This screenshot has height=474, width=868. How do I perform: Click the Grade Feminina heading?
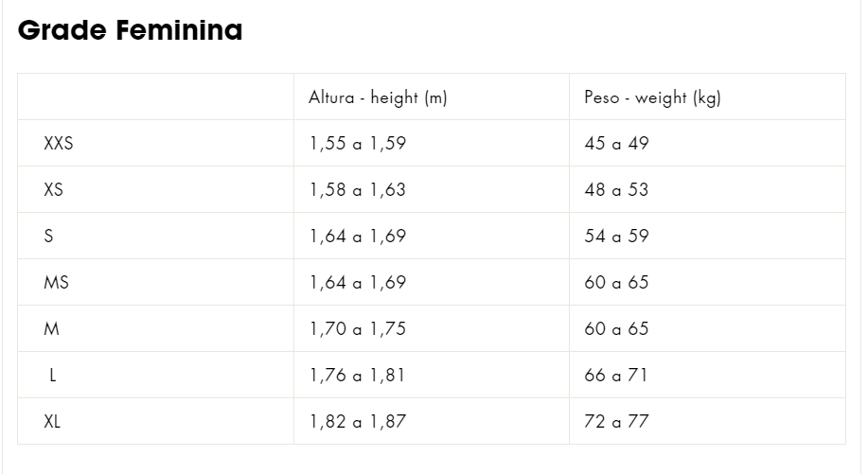(131, 30)
